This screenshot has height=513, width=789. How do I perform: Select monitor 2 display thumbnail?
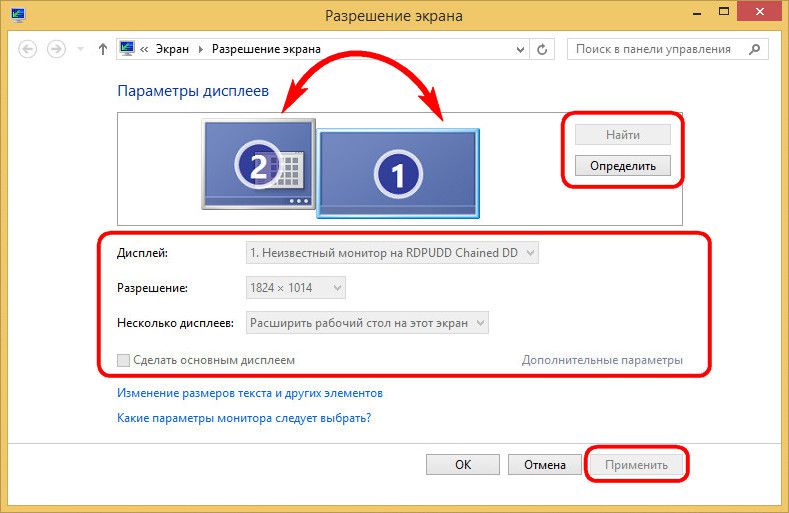(258, 164)
